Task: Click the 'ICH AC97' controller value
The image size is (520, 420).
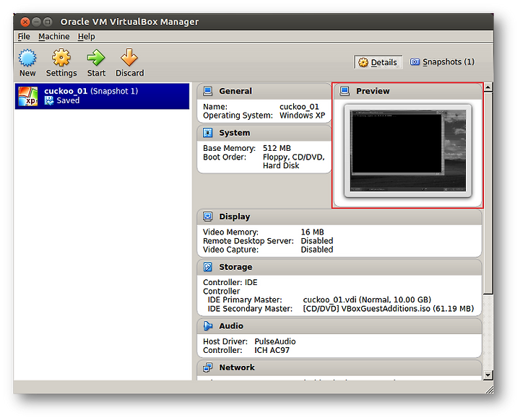Action: point(272,350)
